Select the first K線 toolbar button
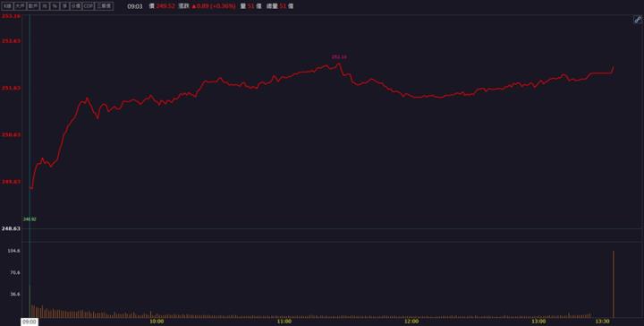 (7, 6)
